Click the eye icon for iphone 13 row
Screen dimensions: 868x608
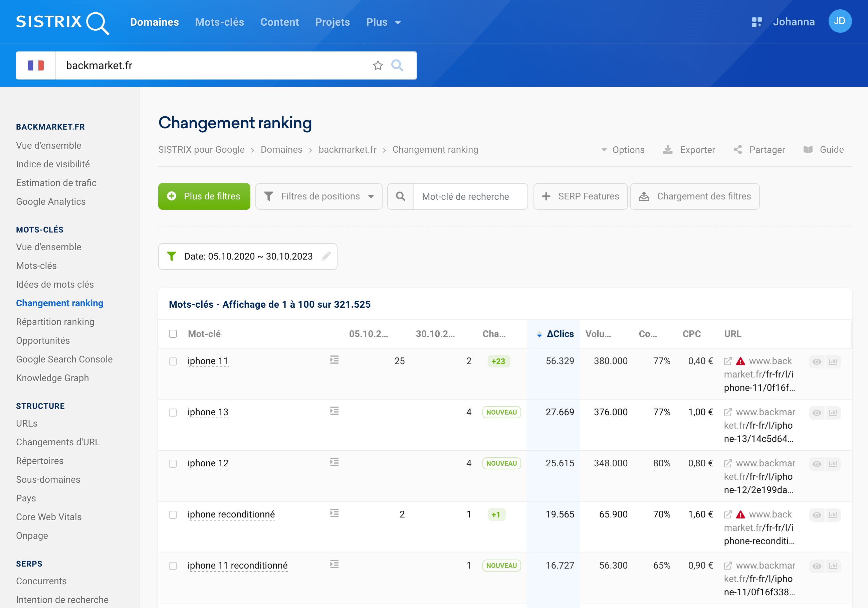[817, 413]
